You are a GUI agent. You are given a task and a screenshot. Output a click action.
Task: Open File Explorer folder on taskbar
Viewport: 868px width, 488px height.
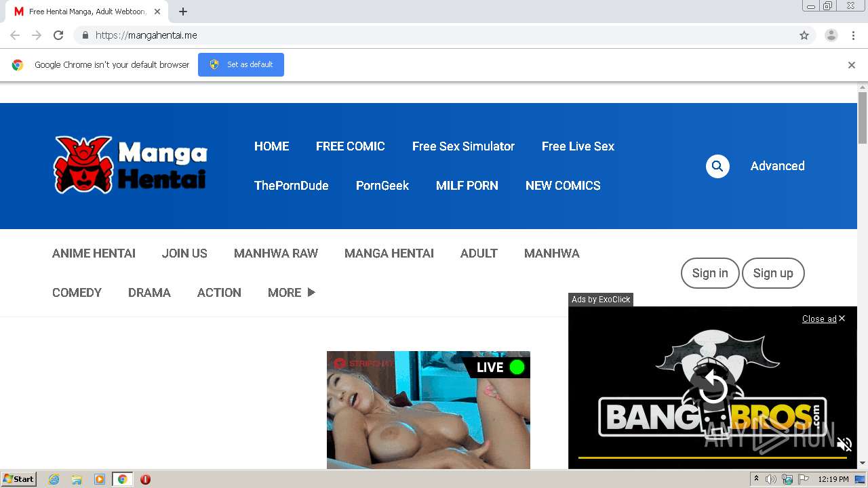coord(77,479)
